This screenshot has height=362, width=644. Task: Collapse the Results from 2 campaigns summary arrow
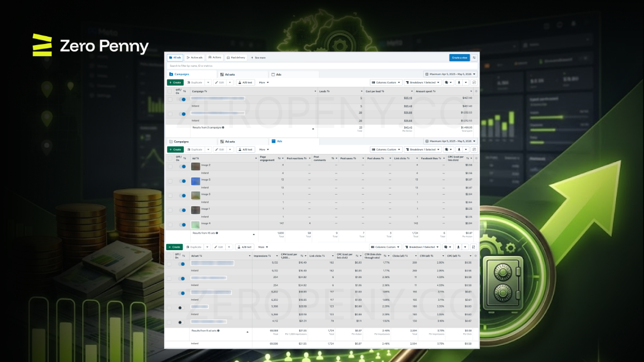pyautogui.click(x=313, y=128)
